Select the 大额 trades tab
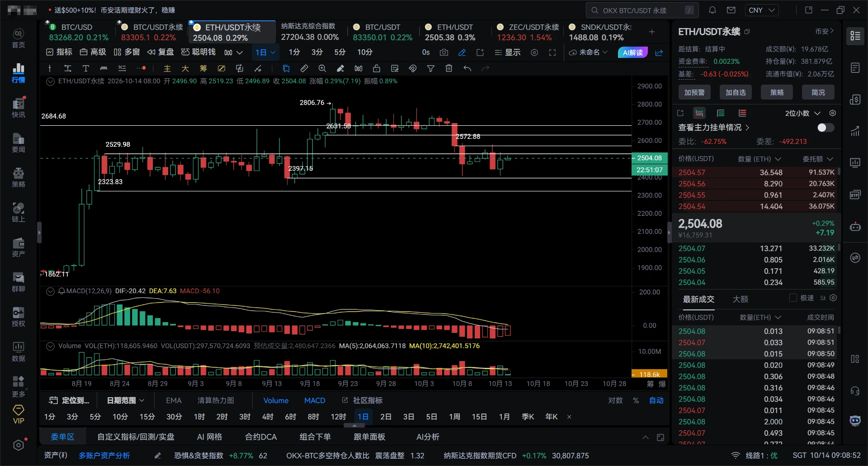The image size is (868, 466). click(740, 299)
